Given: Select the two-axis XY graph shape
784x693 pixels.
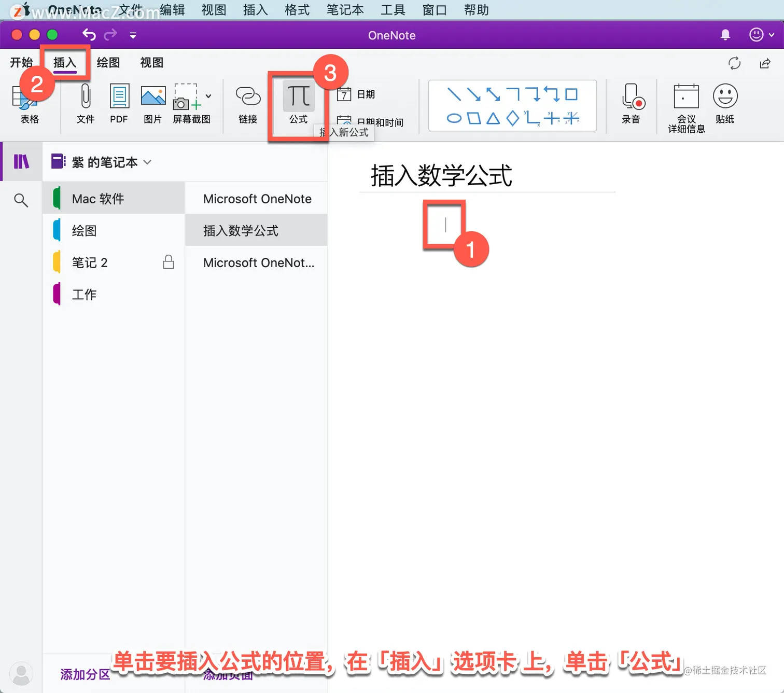Looking at the screenshot, I should [532, 118].
